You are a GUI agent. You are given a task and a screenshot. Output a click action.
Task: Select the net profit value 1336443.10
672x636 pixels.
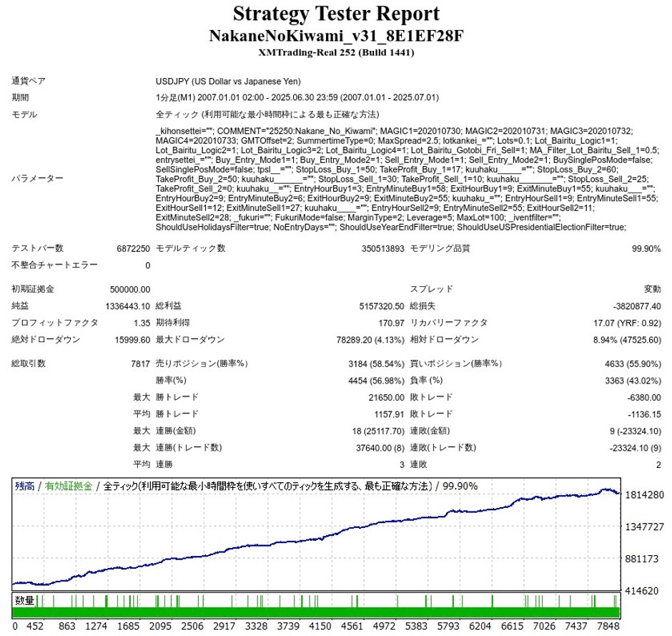point(128,306)
